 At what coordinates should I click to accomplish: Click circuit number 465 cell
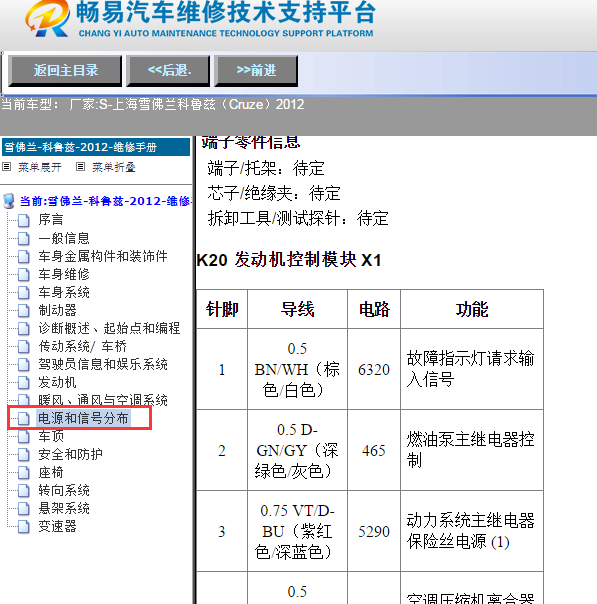pos(374,450)
